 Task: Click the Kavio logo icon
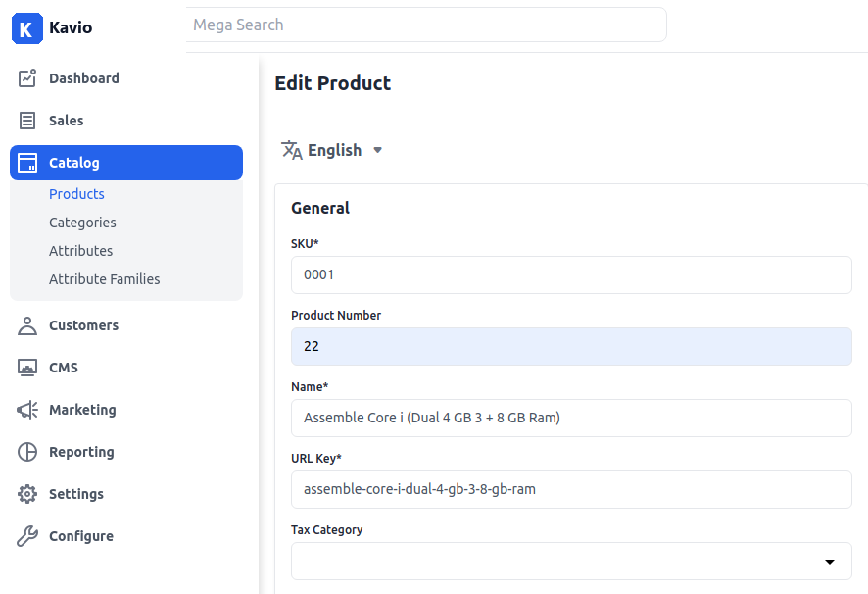coord(27,28)
